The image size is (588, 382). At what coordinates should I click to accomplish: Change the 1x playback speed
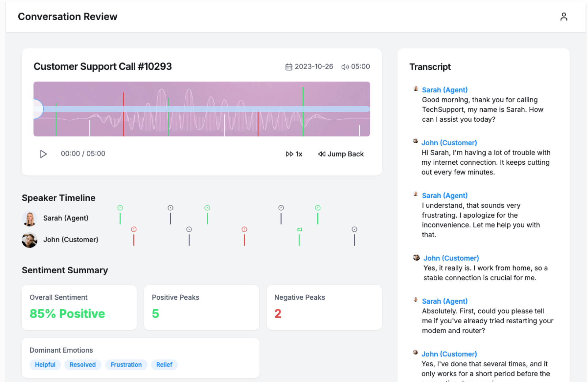(294, 154)
